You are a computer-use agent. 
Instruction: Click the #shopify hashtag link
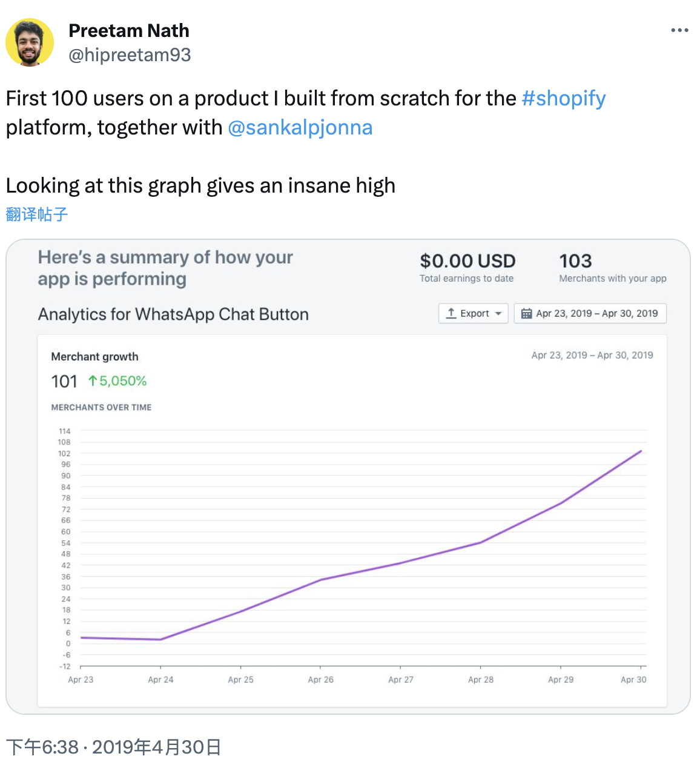tap(564, 98)
